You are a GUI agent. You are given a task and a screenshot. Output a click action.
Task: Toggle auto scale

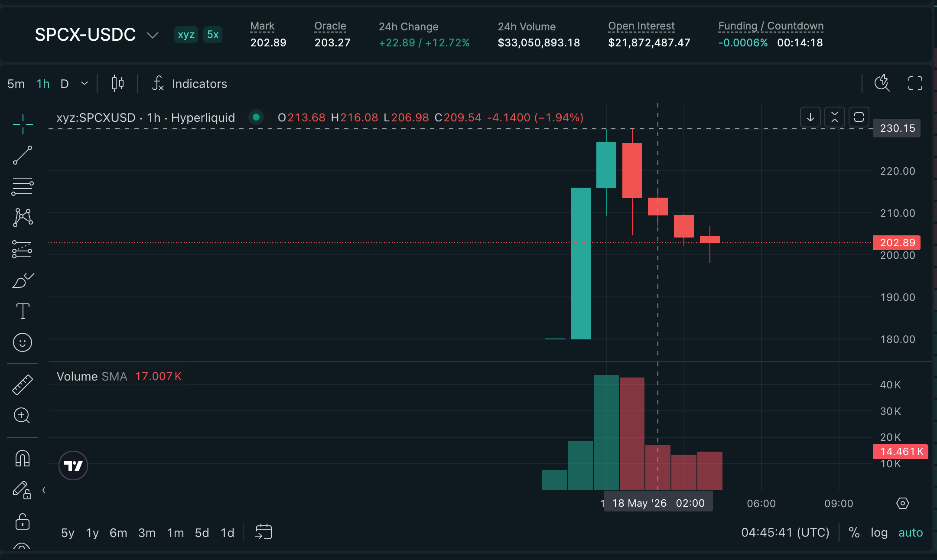coord(911,532)
